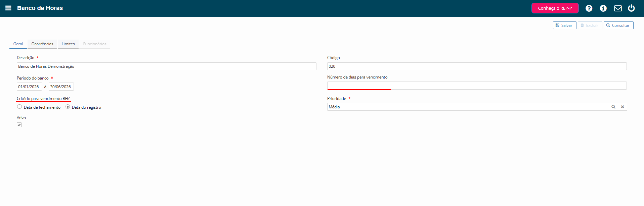Click the Período do banco label
This screenshot has width=644, height=206.
point(33,78)
